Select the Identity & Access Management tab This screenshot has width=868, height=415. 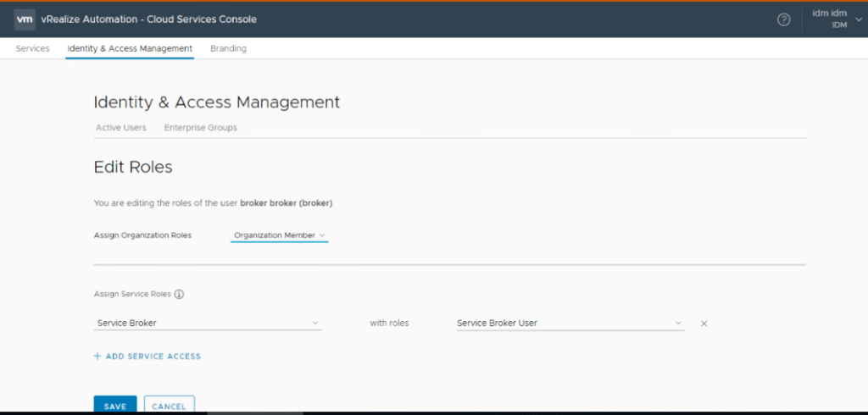(x=130, y=49)
